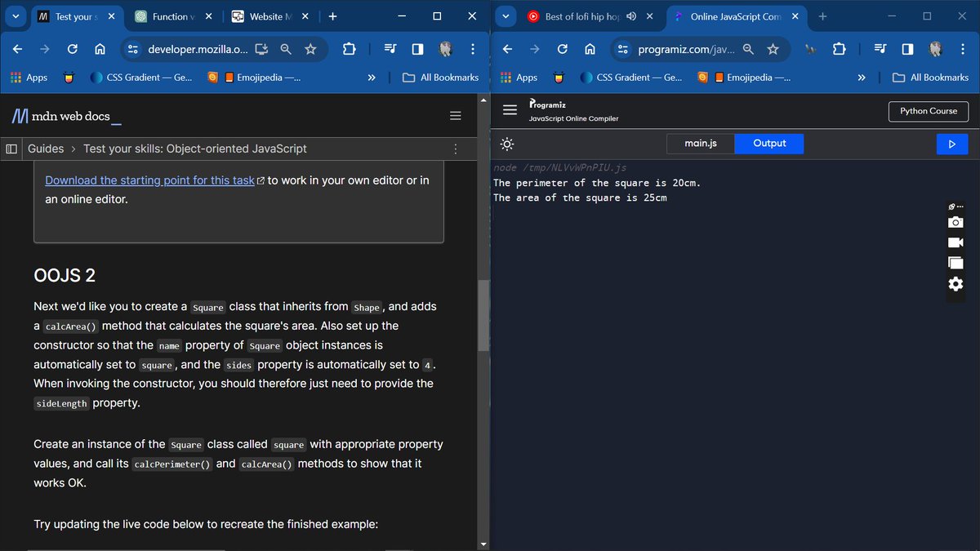This screenshot has height=551, width=980.
Task: Open Programiz hamburger menu
Action: (x=510, y=110)
